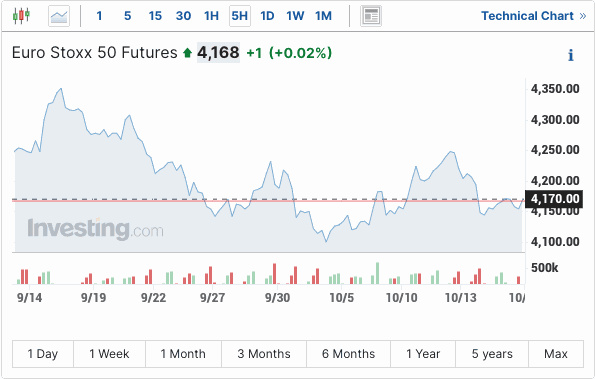595x379 pixels.
Task: Click the 10/10 date label
Action: (401, 297)
